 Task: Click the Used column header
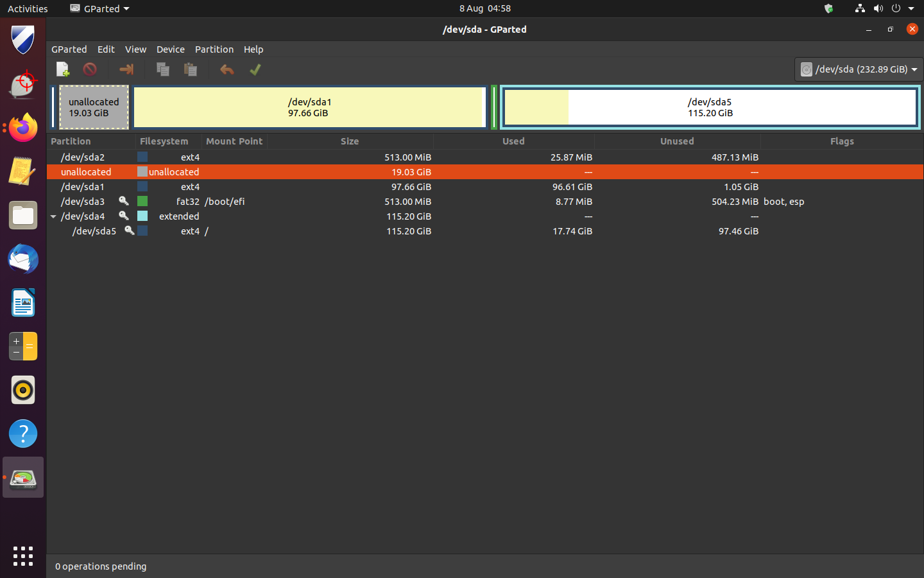click(514, 141)
